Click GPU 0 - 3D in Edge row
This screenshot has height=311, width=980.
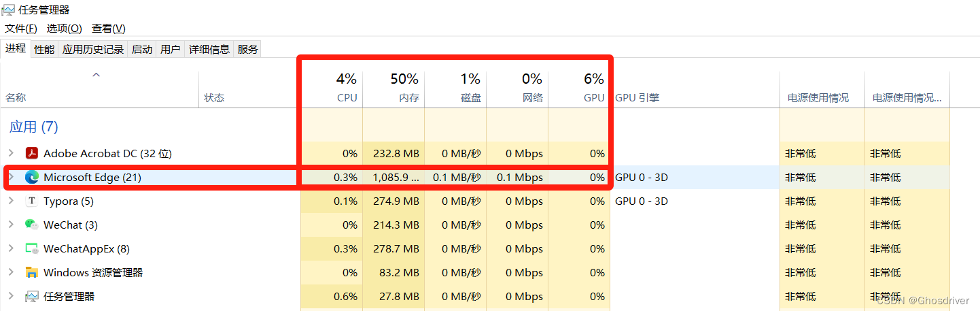642,177
